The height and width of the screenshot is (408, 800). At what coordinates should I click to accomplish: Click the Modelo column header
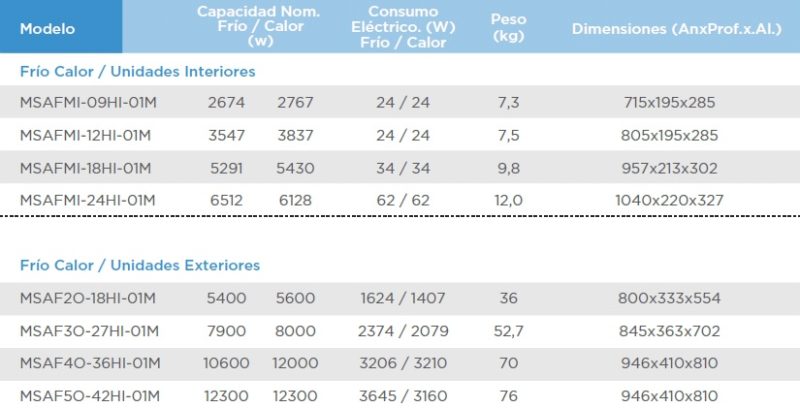47,28
